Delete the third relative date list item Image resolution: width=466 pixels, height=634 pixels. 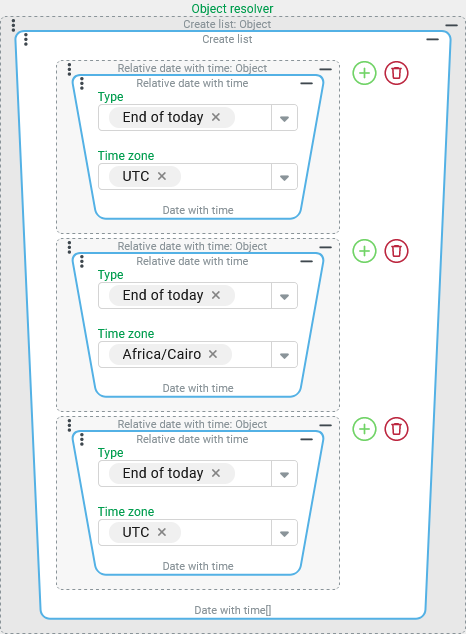(x=396, y=429)
